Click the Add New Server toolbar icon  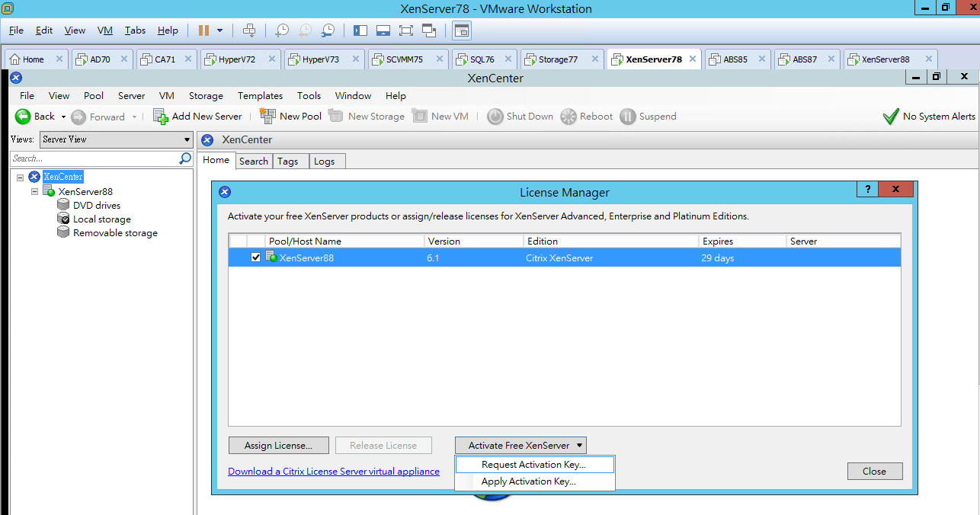click(x=161, y=116)
